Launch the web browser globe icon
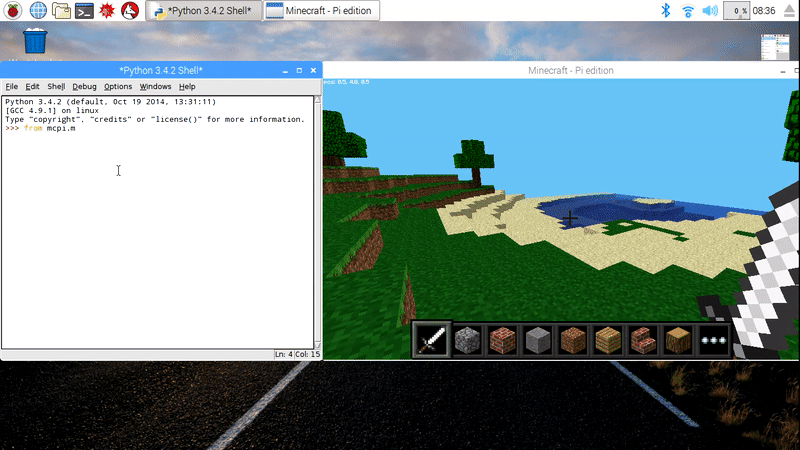The width and height of the screenshot is (800, 450). tap(37, 11)
